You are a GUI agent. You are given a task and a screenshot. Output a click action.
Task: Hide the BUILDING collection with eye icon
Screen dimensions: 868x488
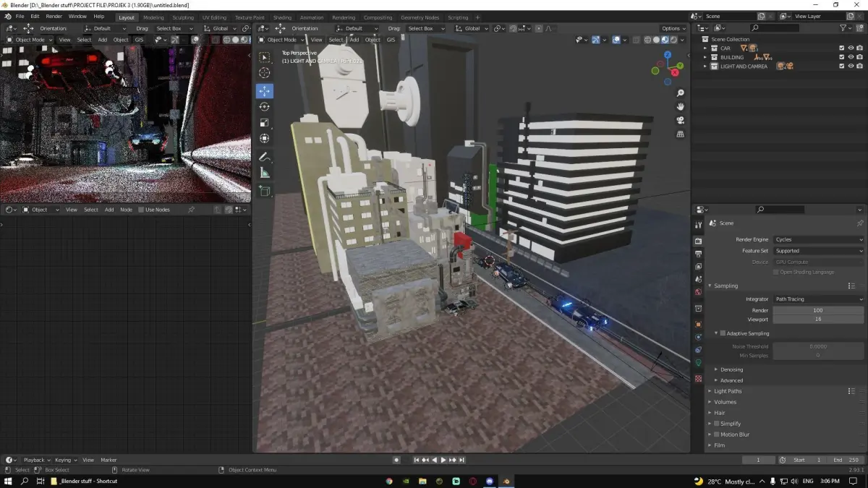pyautogui.click(x=851, y=57)
